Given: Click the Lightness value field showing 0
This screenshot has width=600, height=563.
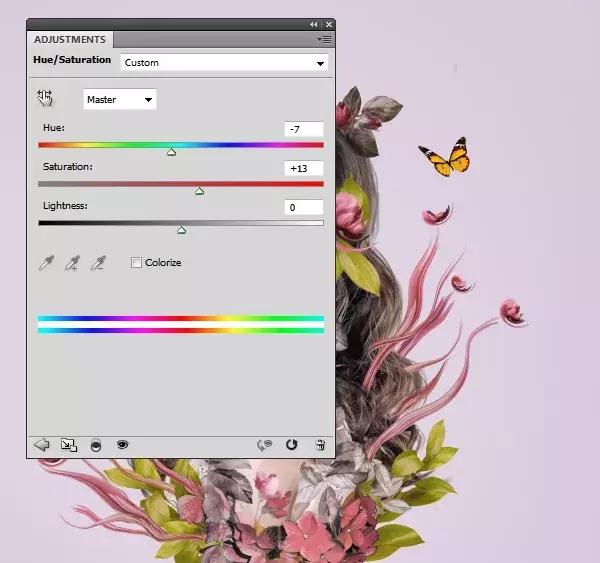Looking at the screenshot, I should click(304, 207).
